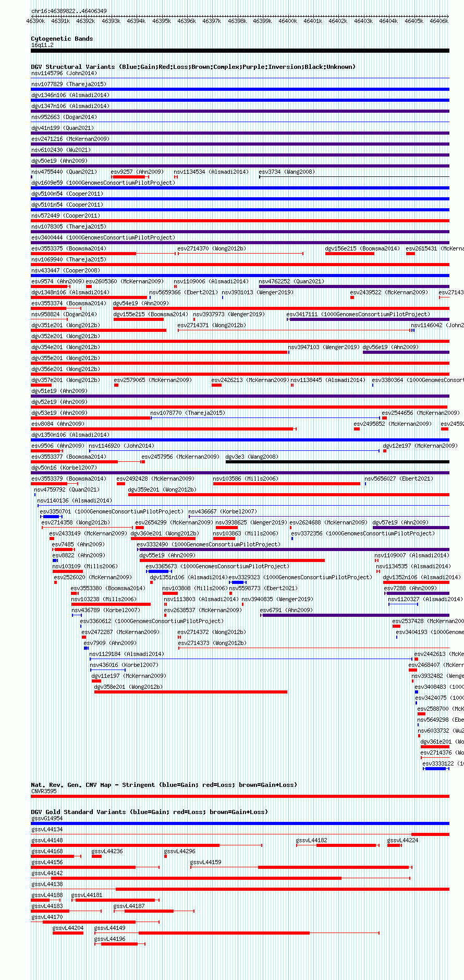
Task: Select the gssvL44138 red bar
Action: [282, 889]
